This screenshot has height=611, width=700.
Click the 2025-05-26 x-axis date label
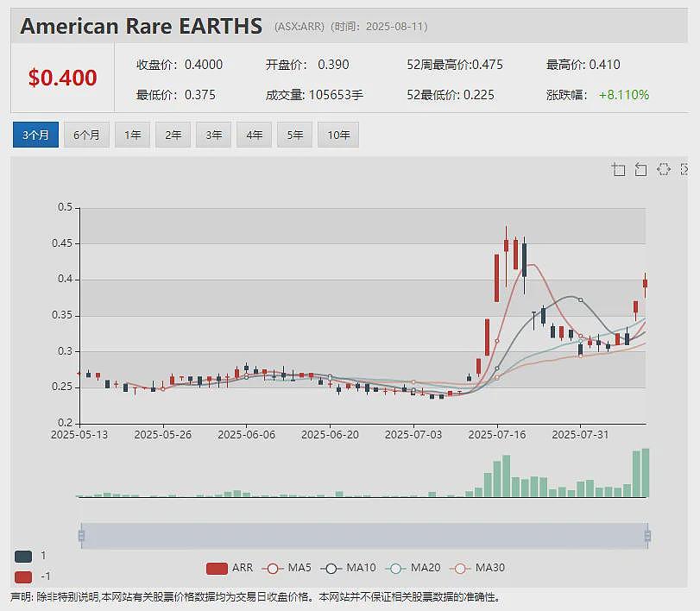pos(163,435)
